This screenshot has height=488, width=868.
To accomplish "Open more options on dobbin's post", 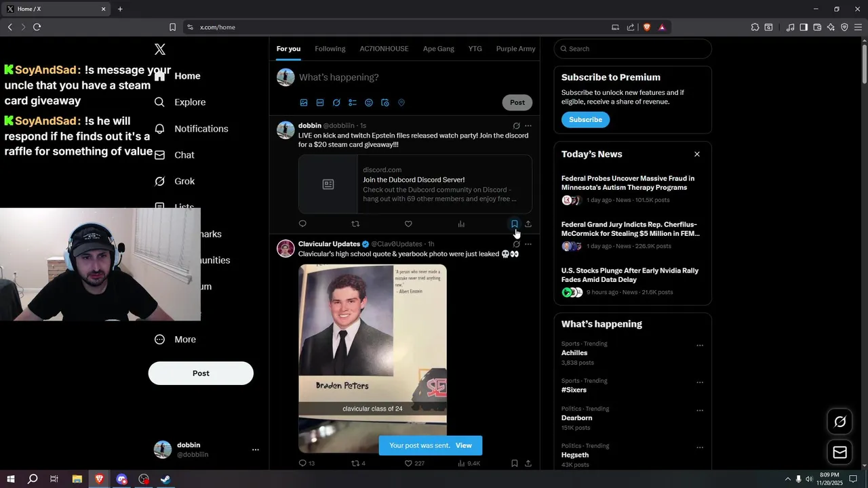I will point(528,126).
